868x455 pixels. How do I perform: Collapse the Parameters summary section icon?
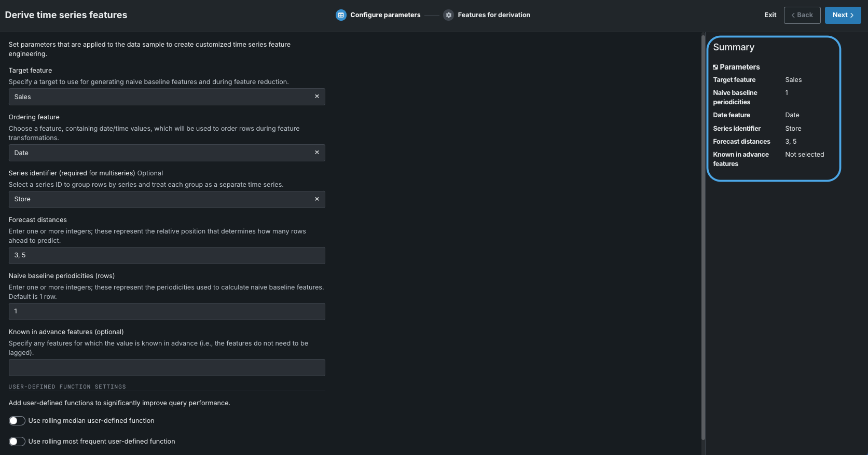[x=715, y=67]
